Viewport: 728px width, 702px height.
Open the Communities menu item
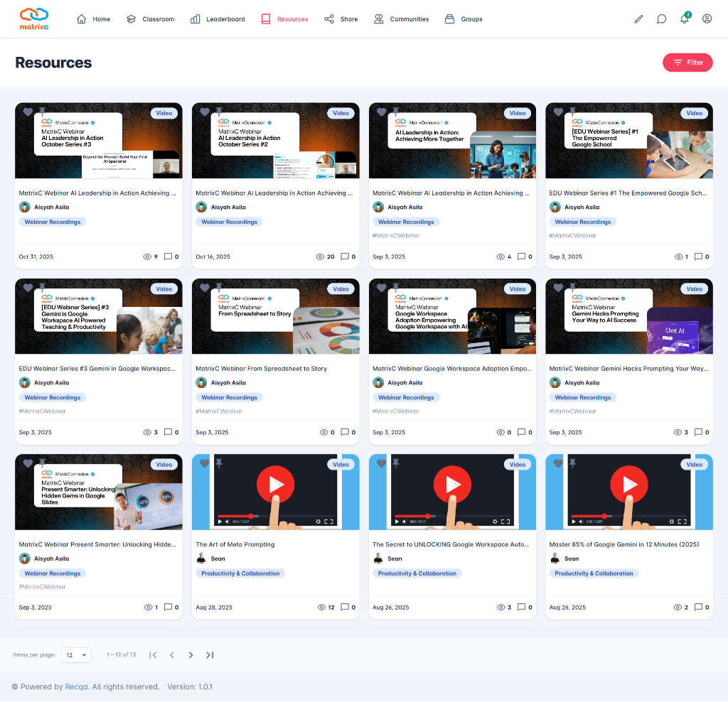pyautogui.click(x=402, y=19)
